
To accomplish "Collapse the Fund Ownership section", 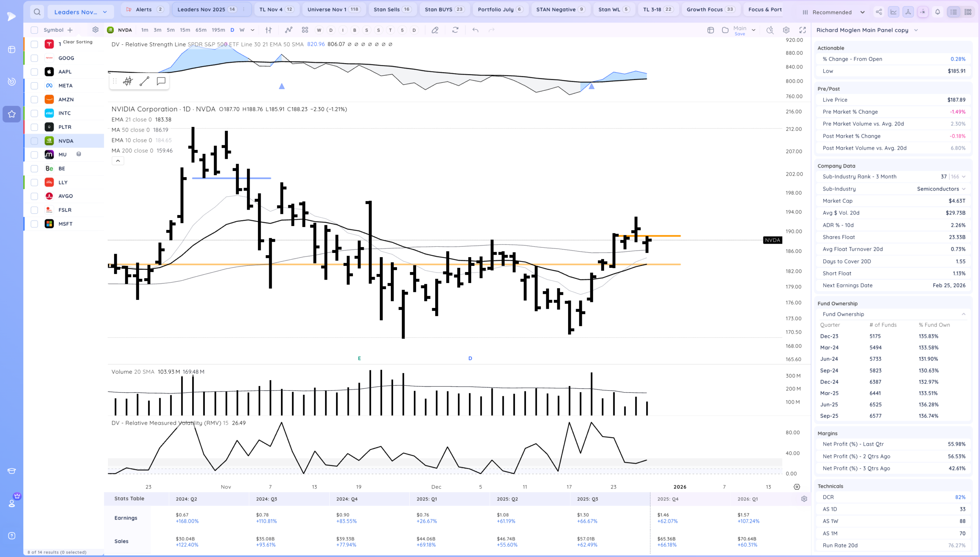I will tap(963, 314).
